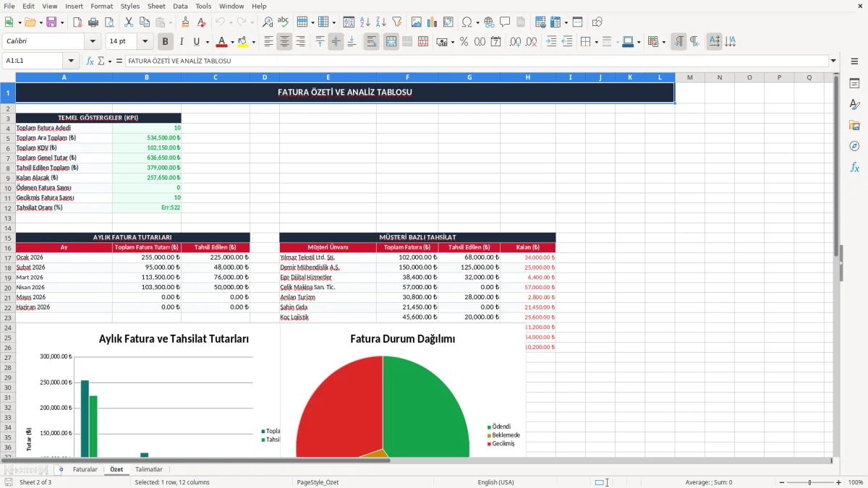Click the AutoSum sigma button

click(x=101, y=61)
